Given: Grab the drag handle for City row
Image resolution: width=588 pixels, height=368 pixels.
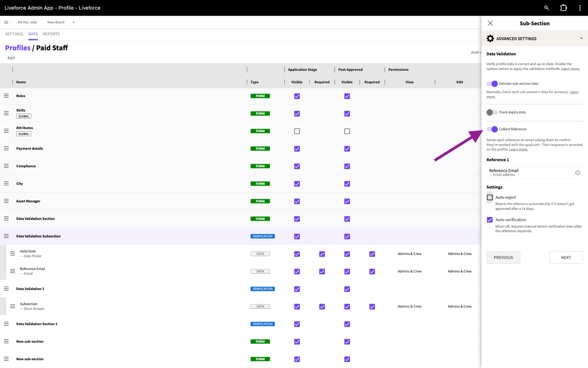Looking at the screenshot, I should [6, 184].
